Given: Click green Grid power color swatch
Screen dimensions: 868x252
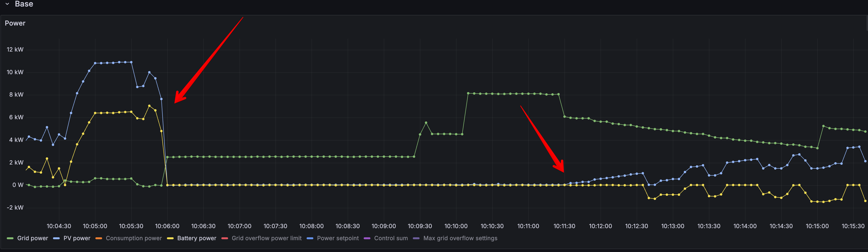Looking at the screenshot, I should tap(10, 239).
